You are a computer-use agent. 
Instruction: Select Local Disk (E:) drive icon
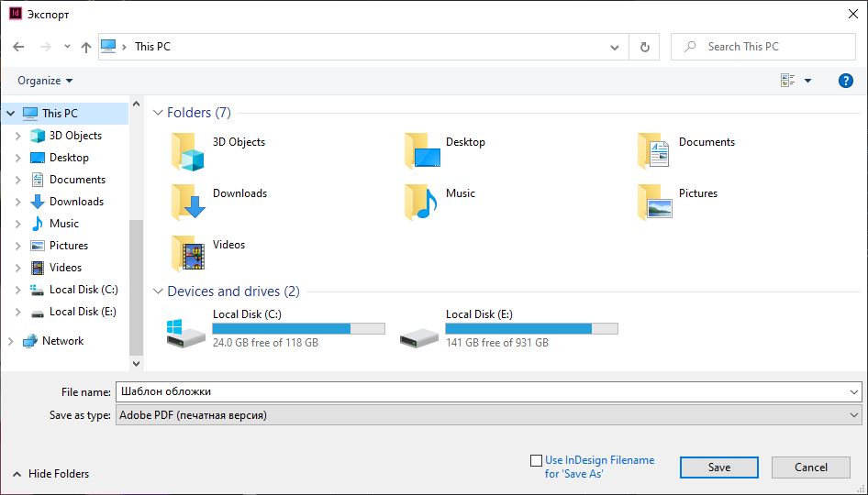coord(418,333)
